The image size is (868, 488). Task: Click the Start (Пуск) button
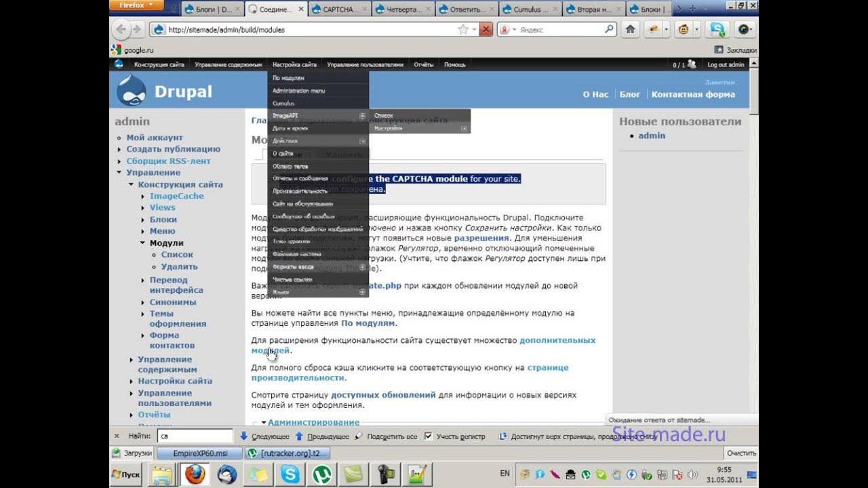pyautogui.click(x=126, y=474)
